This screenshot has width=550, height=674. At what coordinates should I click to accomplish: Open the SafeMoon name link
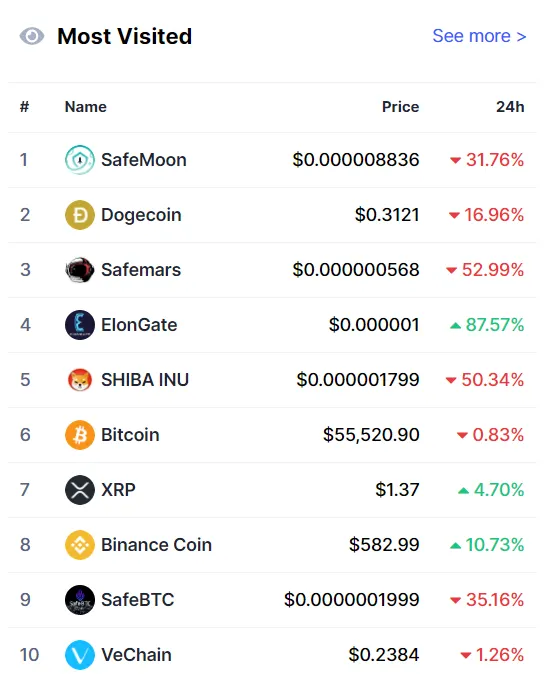[144, 160]
